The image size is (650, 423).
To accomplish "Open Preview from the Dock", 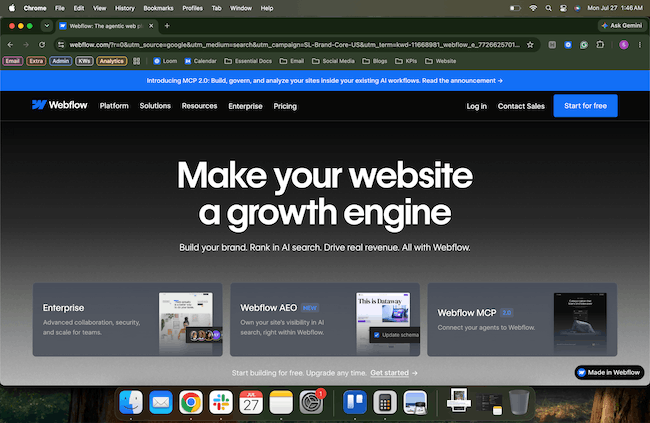I will click(x=415, y=402).
